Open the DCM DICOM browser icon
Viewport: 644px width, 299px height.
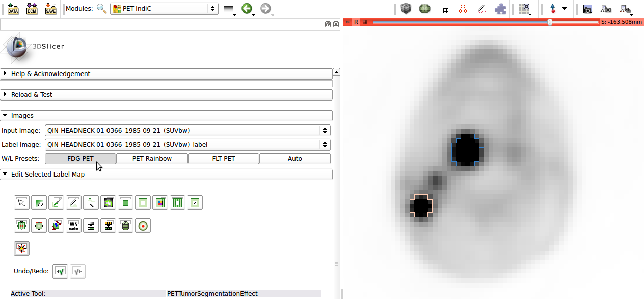click(x=32, y=9)
